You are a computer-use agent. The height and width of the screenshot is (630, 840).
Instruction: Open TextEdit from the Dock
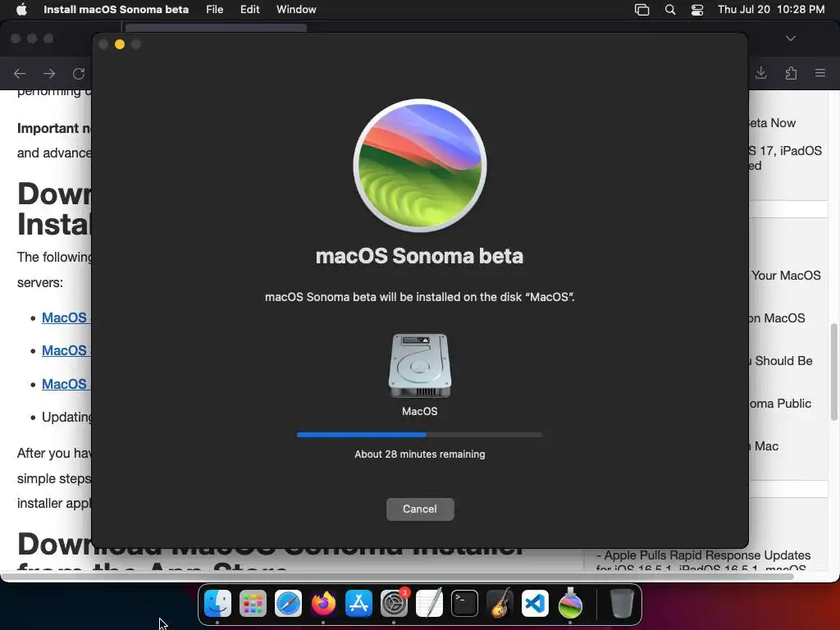(430, 603)
